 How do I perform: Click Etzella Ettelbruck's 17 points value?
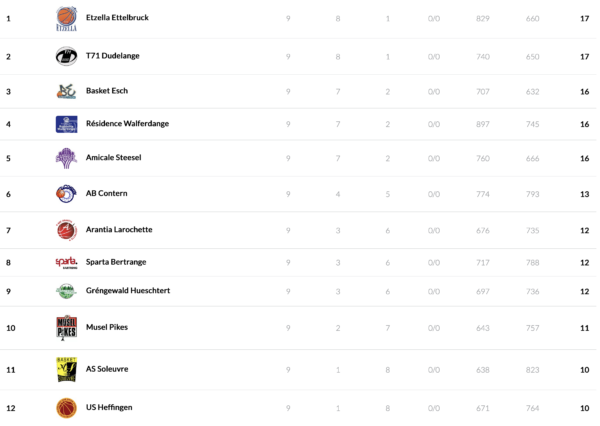(x=584, y=19)
